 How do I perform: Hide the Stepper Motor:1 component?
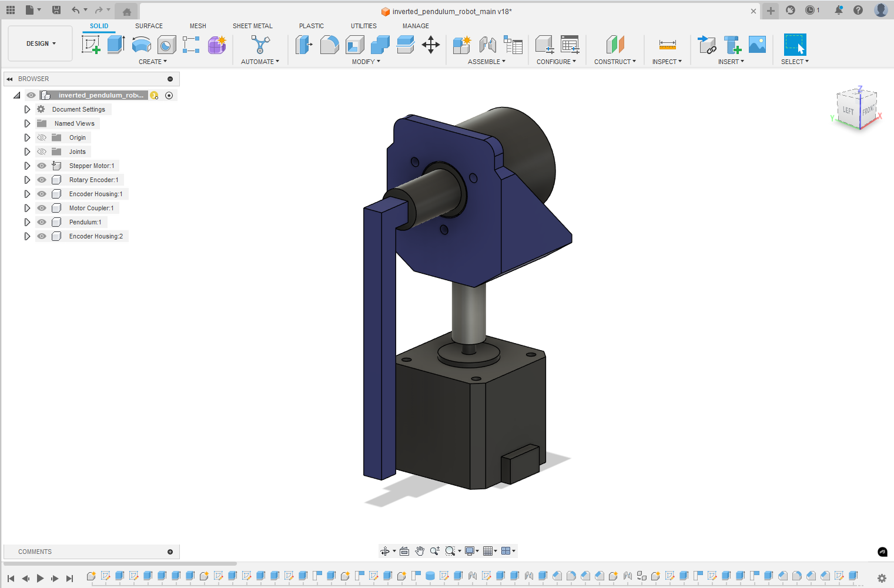(42, 166)
